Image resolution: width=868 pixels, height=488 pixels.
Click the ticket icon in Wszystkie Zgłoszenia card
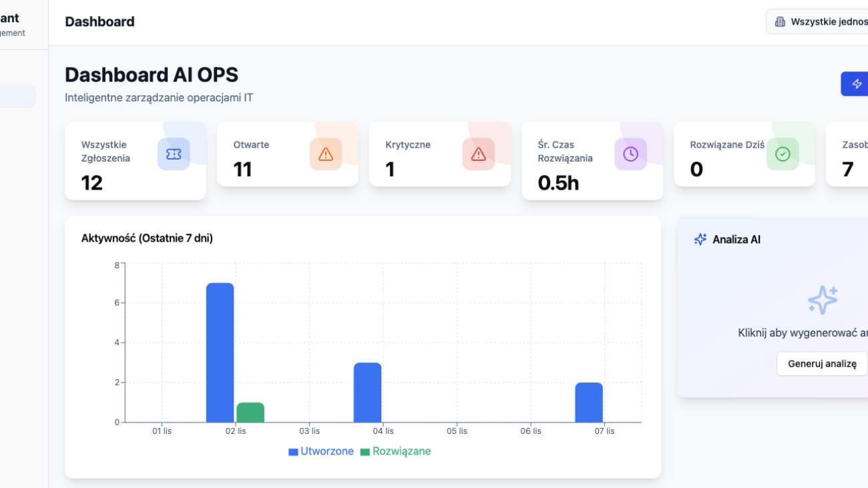coord(174,154)
